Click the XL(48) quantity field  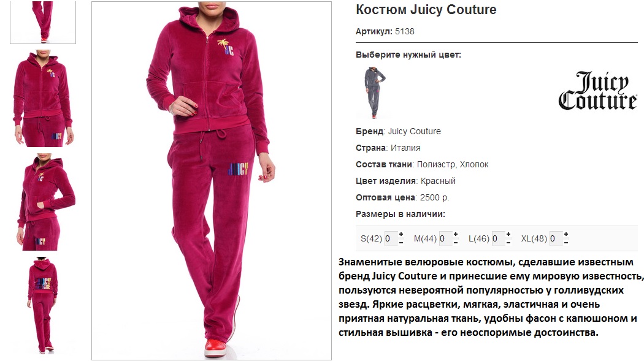(x=555, y=238)
